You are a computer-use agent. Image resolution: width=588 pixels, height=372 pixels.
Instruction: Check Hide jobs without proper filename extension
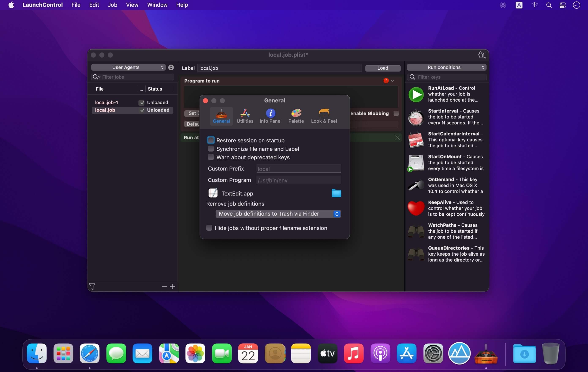click(x=209, y=228)
